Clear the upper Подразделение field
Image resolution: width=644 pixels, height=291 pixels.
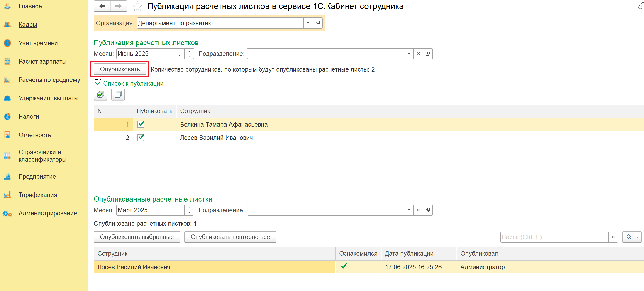point(418,54)
